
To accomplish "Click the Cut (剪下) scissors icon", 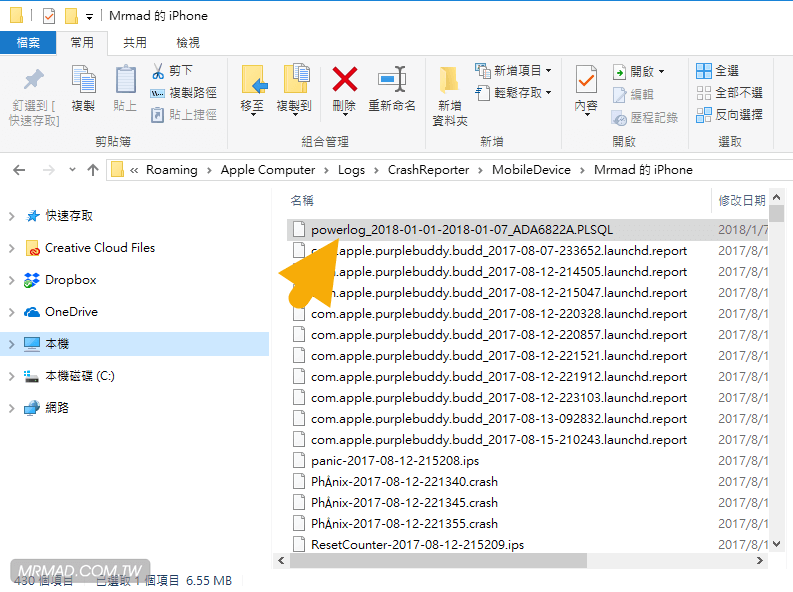I will click(x=158, y=71).
